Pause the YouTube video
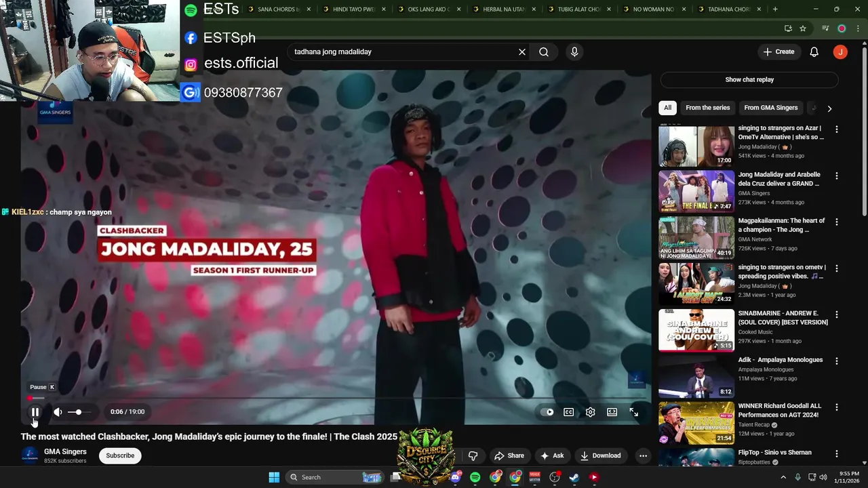This screenshot has height=488, width=868. pos(35,412)
